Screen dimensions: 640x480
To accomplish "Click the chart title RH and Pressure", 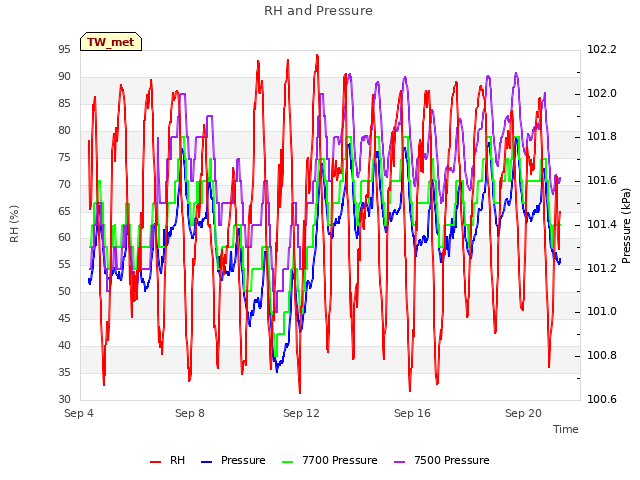I will 318,11.
